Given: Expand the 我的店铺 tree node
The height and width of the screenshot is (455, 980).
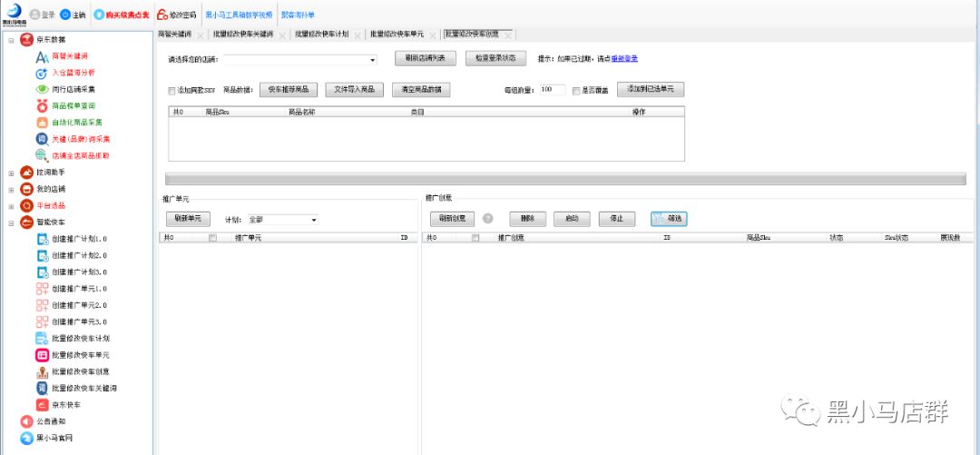Looking at the screenshot, I should pyautogui.click(x=11, y=189).
